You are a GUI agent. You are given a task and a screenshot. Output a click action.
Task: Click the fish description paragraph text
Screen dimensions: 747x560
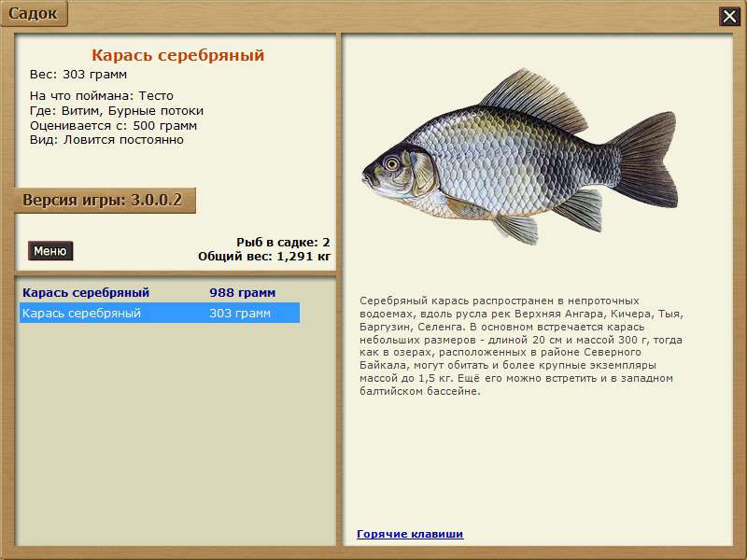pos(521,345)
